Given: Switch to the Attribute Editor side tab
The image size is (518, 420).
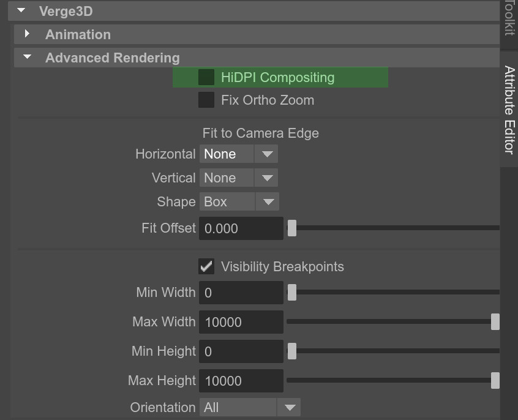Looking at the screenshot, I should [x=509, y=109].
